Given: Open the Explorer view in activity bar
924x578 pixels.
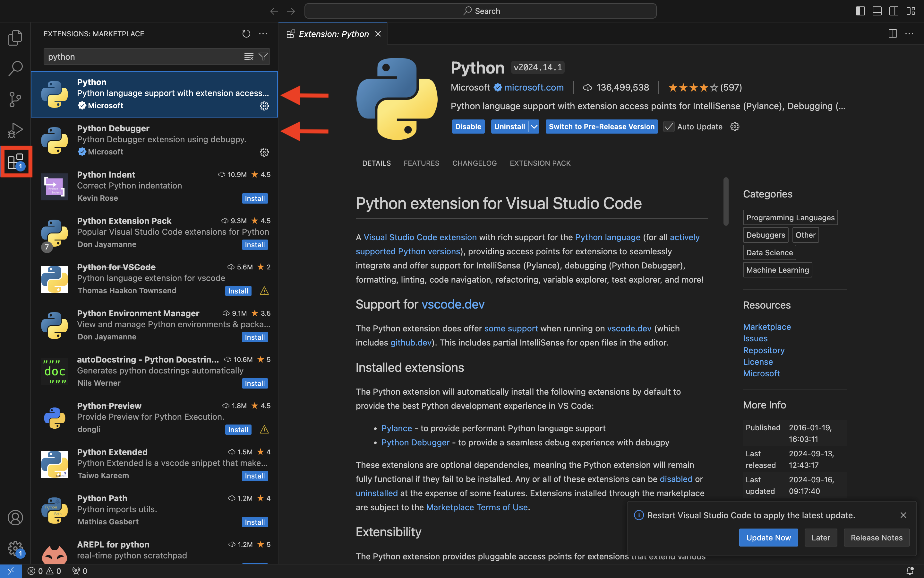Looking at the screenshot, I should (x=15, y=38).
